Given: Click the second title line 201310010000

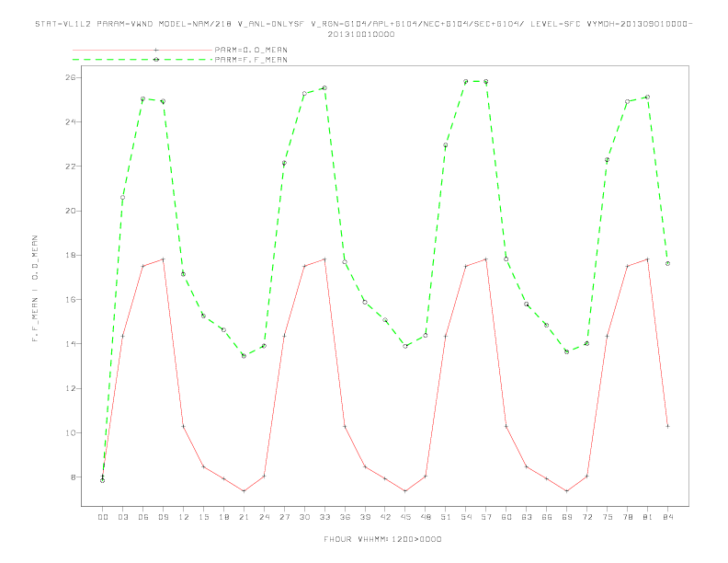Looking at the screenshot, I should (361, 34).
